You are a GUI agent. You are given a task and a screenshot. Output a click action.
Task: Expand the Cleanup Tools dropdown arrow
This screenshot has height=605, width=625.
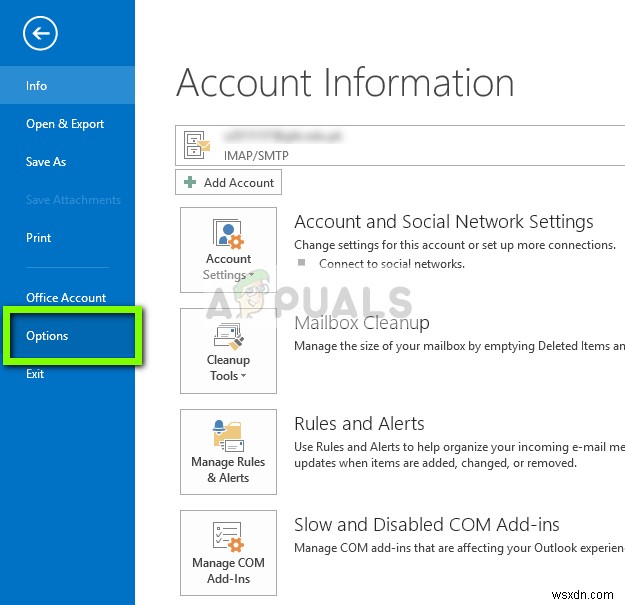click(x=244, y=375)
